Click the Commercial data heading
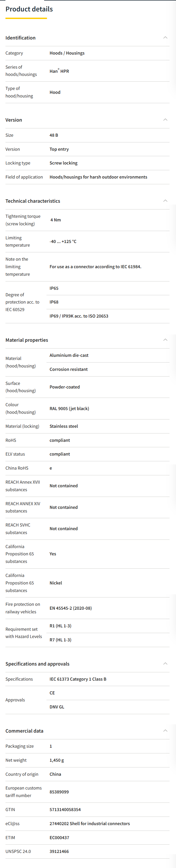The image size is (176, 868). 24,731
